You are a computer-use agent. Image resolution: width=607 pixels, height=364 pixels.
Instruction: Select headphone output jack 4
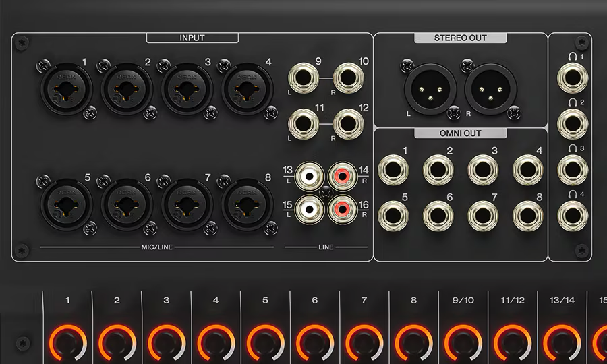[x=572, y=214]
